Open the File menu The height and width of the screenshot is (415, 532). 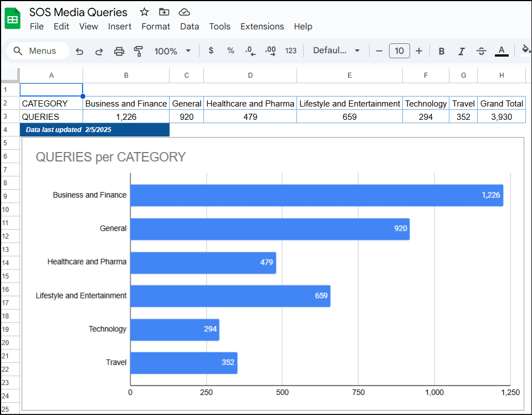[37, 27]
